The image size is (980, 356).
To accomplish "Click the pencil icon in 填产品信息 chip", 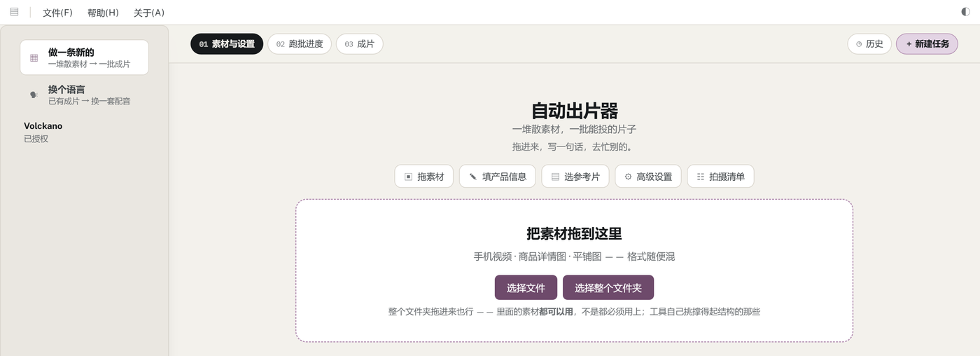I will tap(473, 177).
